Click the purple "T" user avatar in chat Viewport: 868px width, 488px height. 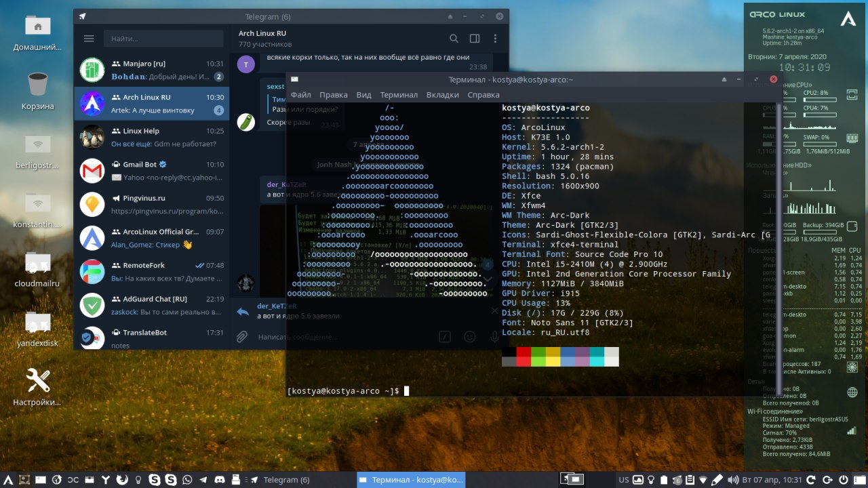point(245,64)
